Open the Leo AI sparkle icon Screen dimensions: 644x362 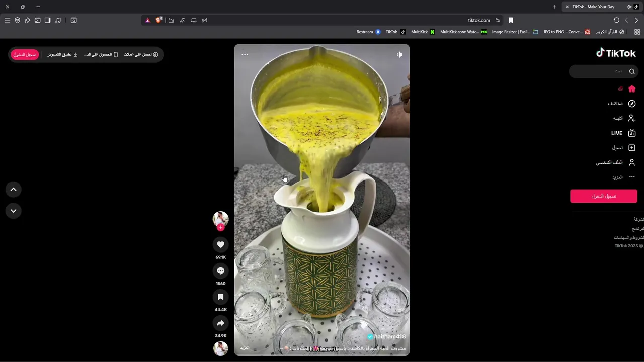[27, 20]
